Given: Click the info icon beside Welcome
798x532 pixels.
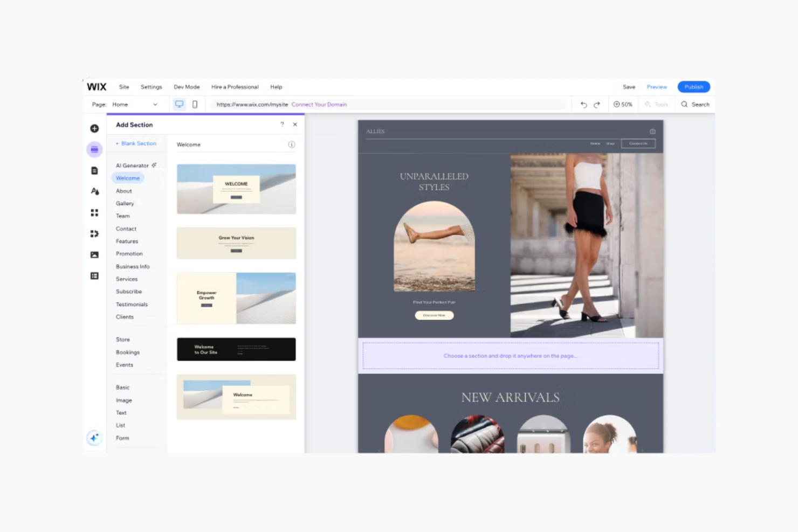Looking at the screenshot, I should tap(292, 144).
